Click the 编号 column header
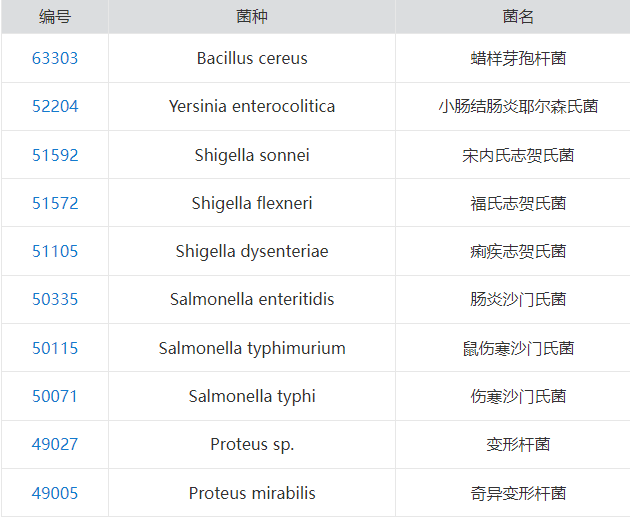Image resolution: width=630 pixels, height=520 pixels. pos(55,17)
